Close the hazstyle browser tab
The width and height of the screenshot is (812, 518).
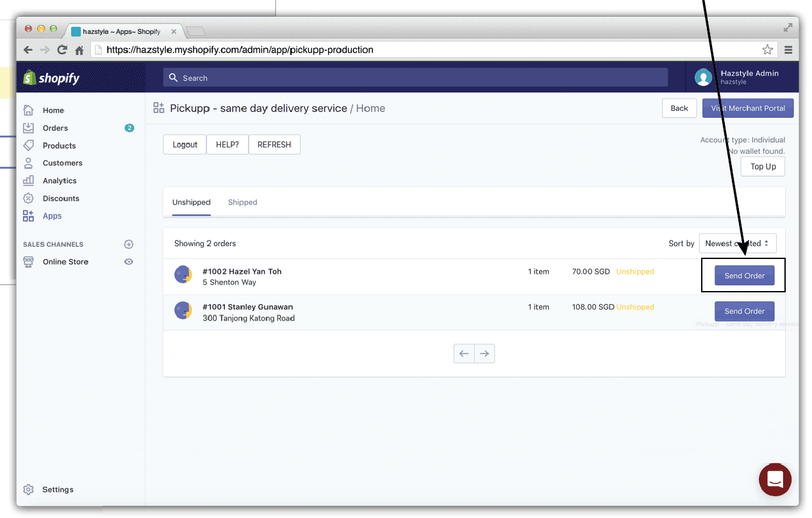[x=174, y=31]
